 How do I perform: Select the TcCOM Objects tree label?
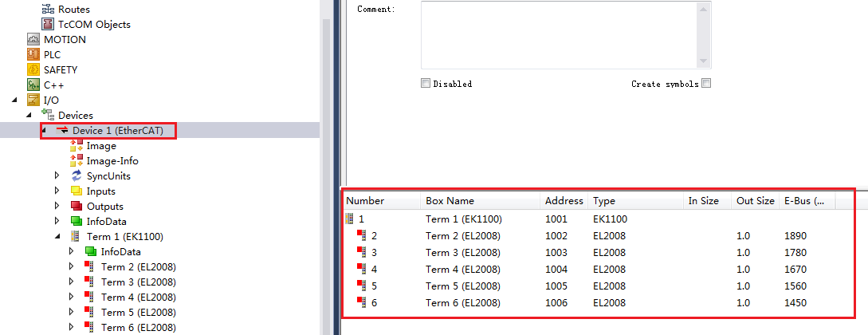coord(95,25)
